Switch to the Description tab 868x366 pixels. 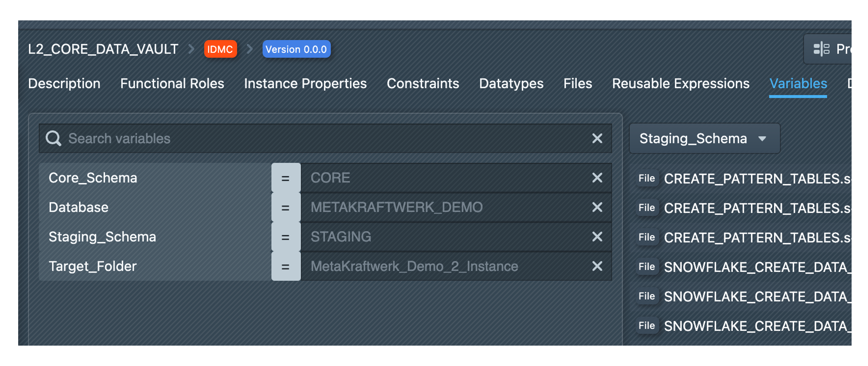[x=64, y=84]
